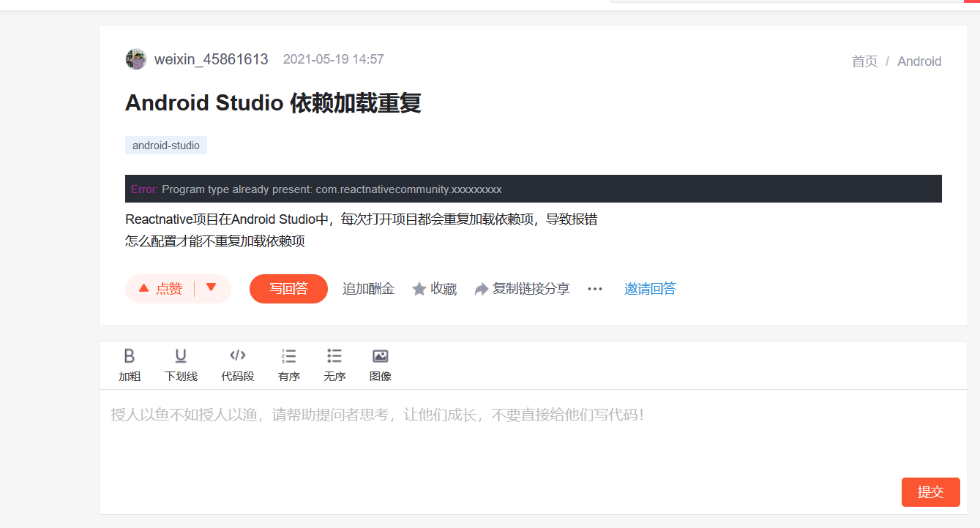This screenshot has width=980, height=528.
Task: Click the 写回答 button
Action: [x=288, y=288]
